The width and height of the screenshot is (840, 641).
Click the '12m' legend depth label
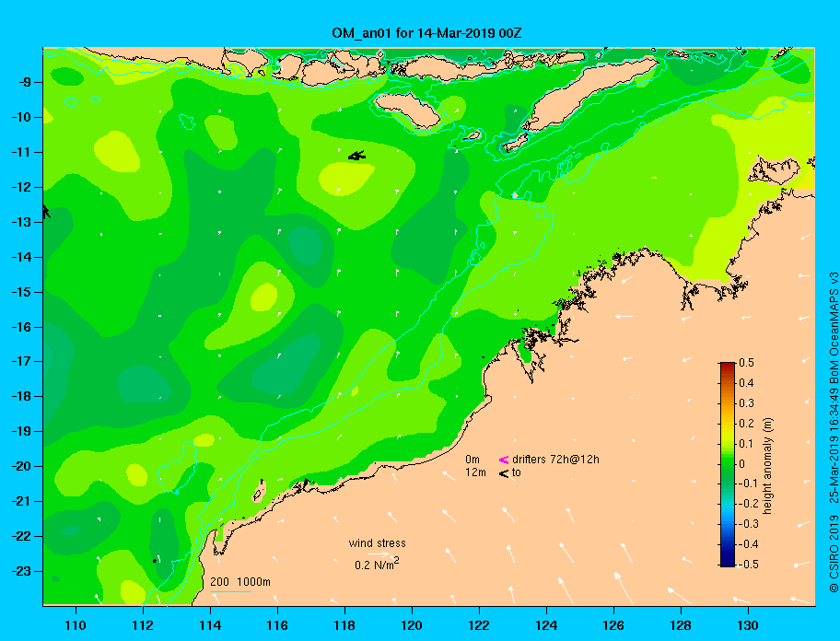point(475,472)
